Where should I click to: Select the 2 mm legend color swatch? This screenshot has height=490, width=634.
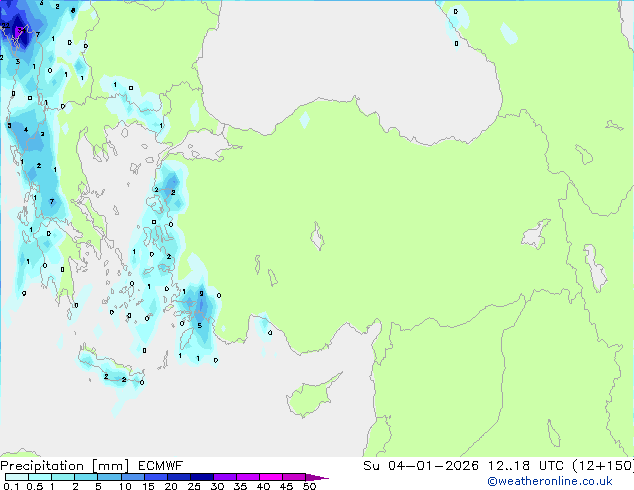pyautogui.click(x=86, y=477)
